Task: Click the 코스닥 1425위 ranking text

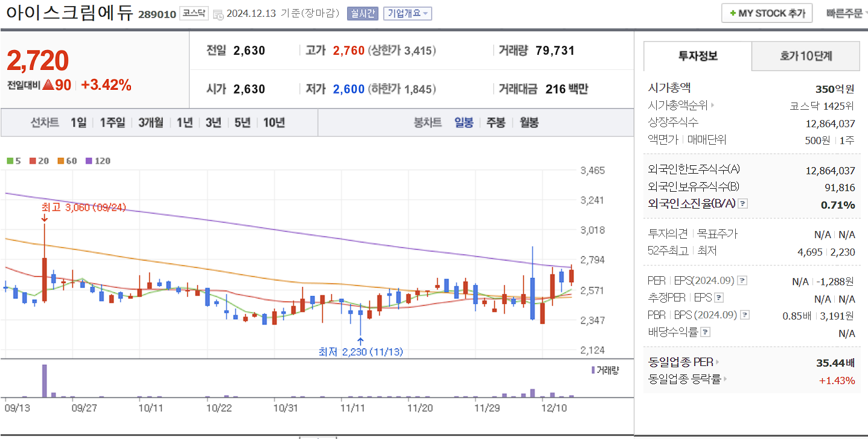Action: pyautogui.click(x=822, y=106)
